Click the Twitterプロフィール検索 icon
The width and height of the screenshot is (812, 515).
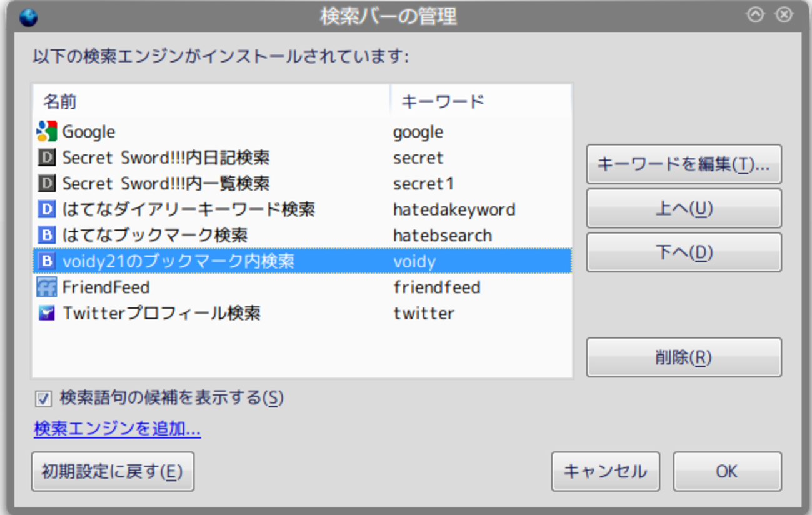[47, 312]
